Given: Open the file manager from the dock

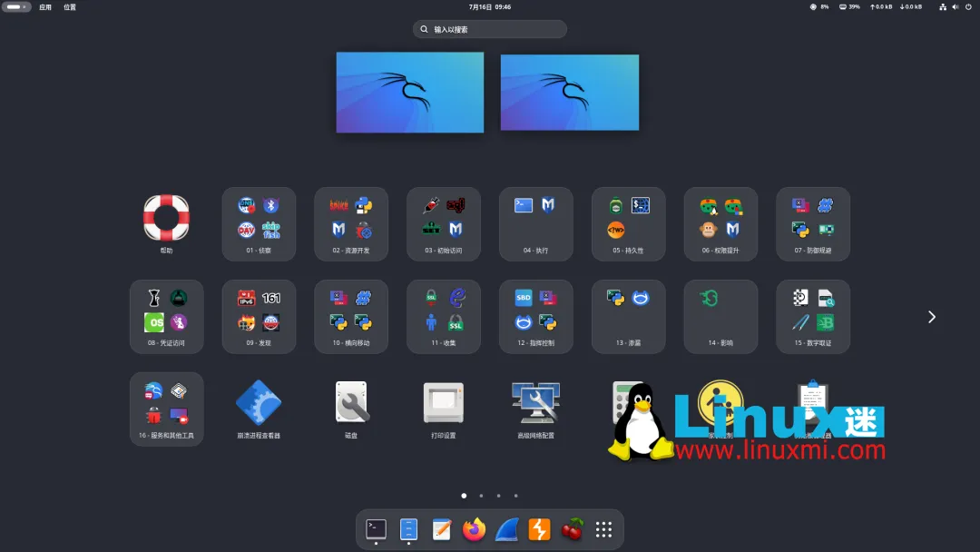Looking at the screenshot, I should [x=408, y=529].
